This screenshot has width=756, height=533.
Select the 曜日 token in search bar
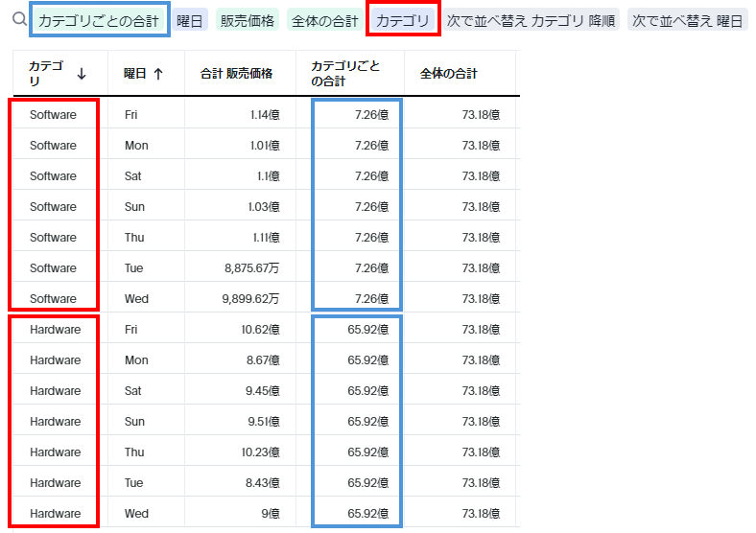click(x=190, y=20)
